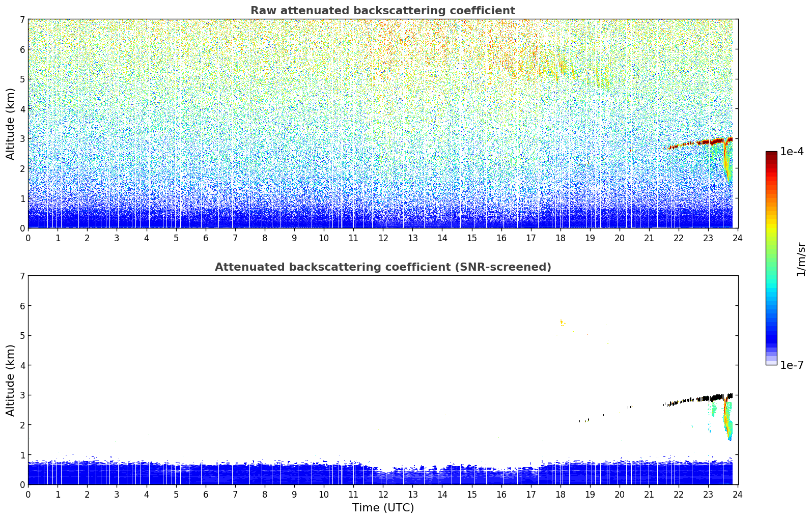Select the "1/m/sr" colorbar unit label
The image size is (812, 519).
[801, 259]
